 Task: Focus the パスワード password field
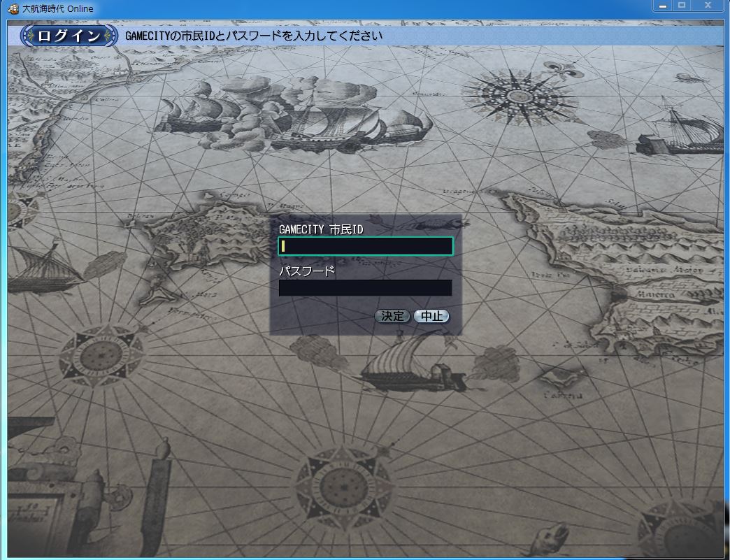pyautogui.click(x=366, y=287)
